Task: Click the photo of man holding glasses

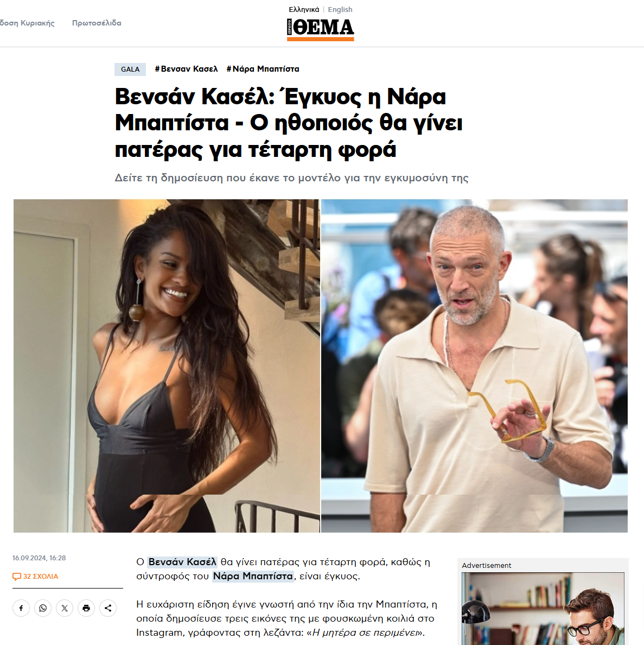Action: [474, 366]
